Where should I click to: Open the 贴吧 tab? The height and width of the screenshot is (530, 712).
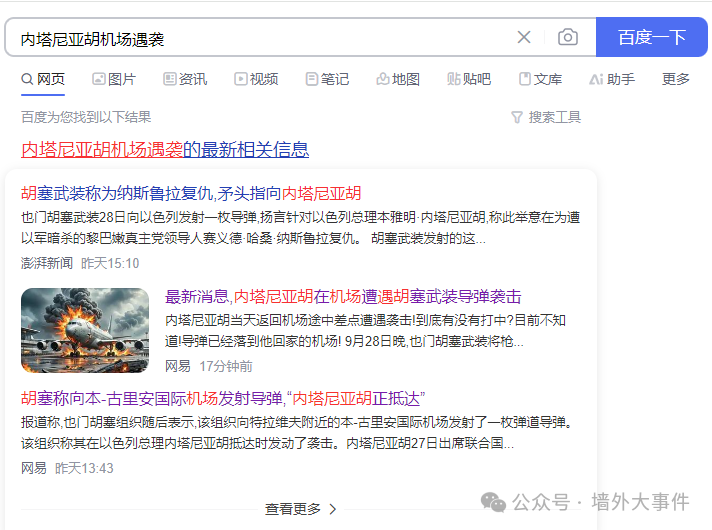click(469, 79)
